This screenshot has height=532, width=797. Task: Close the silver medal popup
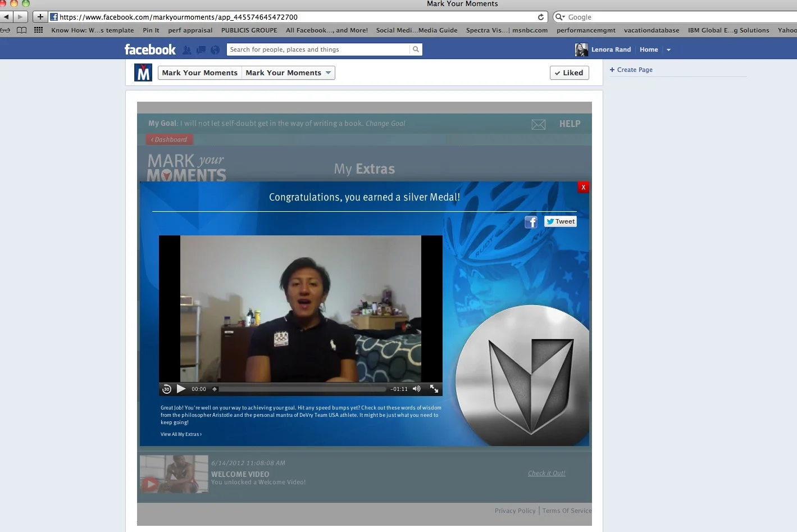583,187
